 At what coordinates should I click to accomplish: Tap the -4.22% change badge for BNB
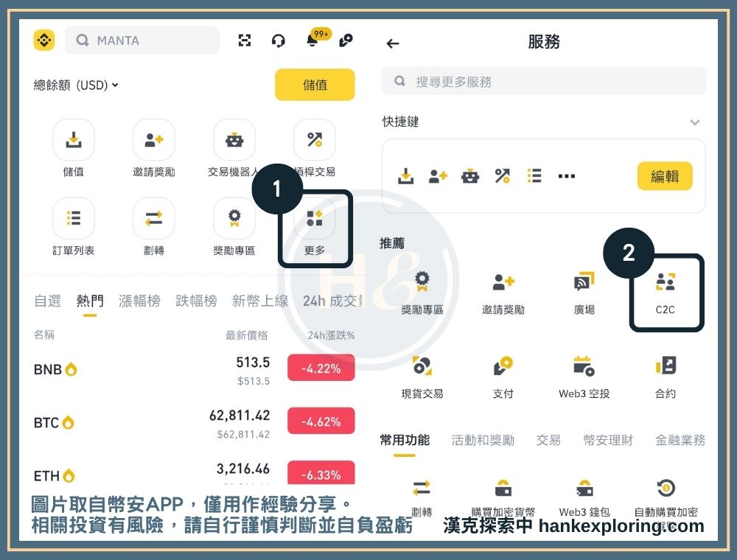[x=321, y=369]
